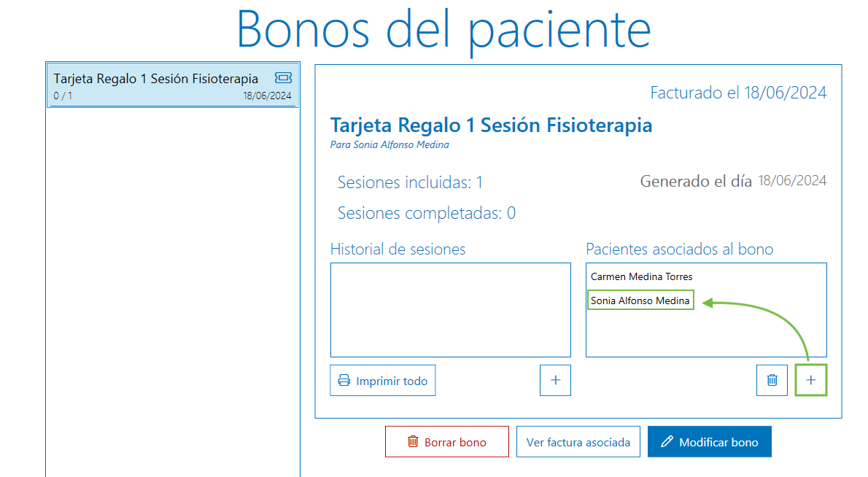This screenshot has width=868, height=477.
Task: Click the Bonos del paciente page heading
Action: pos(443,29)
